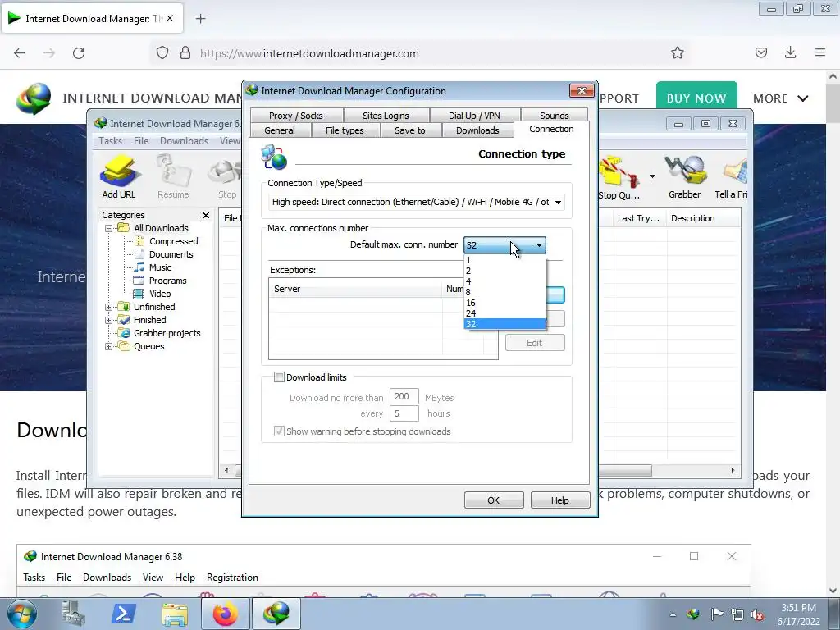Screen dimensions: 840x630
Task: Open the Grabber tool icon
Action: click(684, 177)
